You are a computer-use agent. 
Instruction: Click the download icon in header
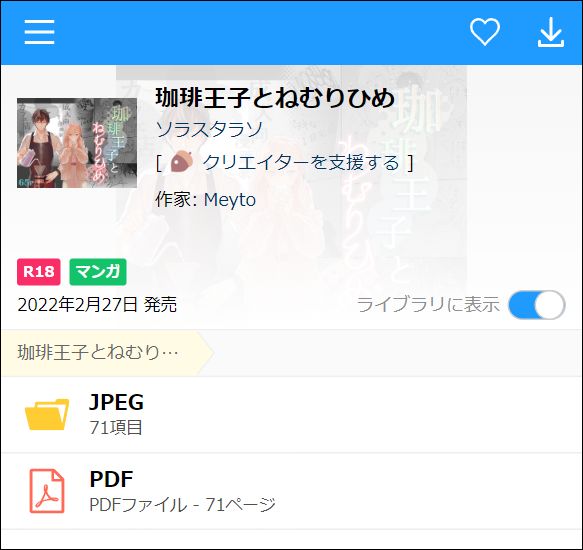pos(551,32)
